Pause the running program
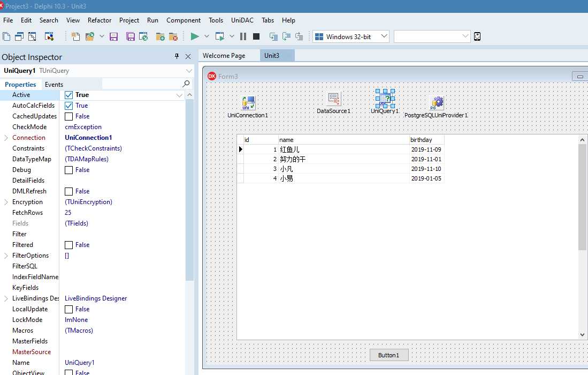This screenshot has width=588, height=375. [x=243, y=36]
